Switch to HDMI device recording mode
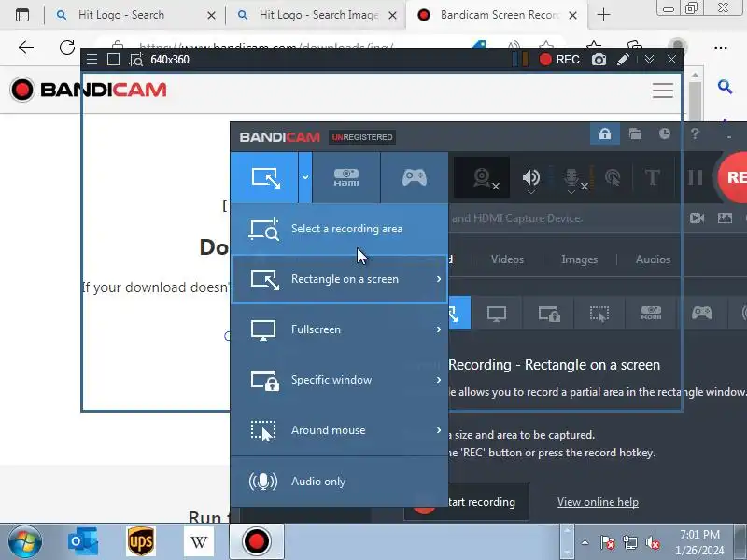The image size is (747, 560). pyautogui.click(x=346, y=177)
